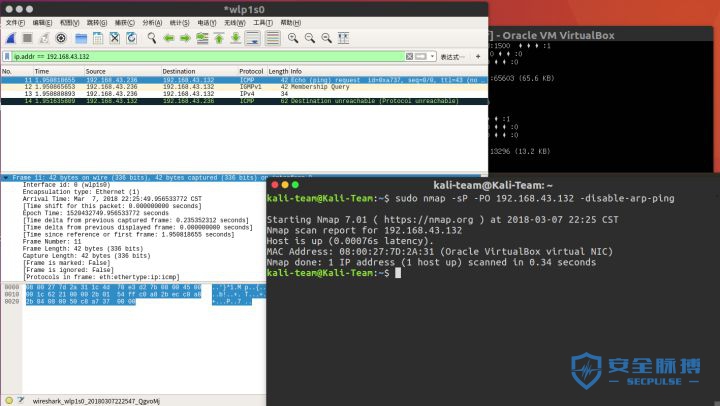Select the Epoch Time detail line
This screenshot has height=406, width=720.
(96, 213)
